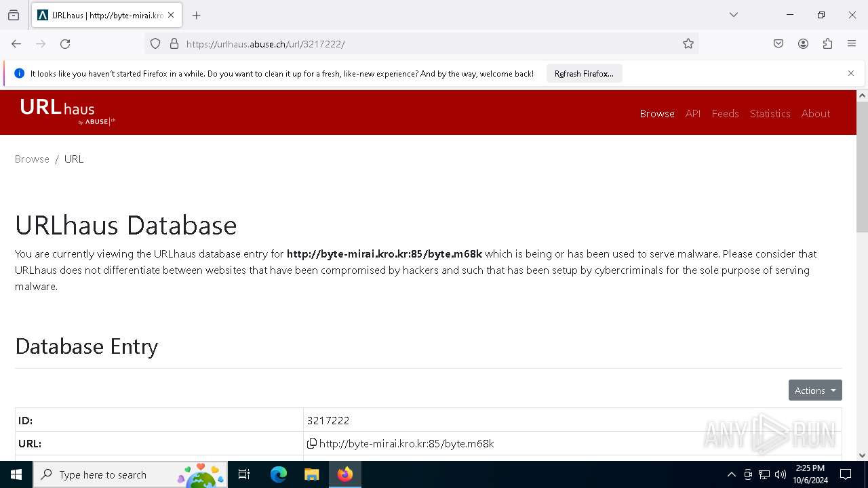
Task: Go forward one page in history
Action: point(41,44)
